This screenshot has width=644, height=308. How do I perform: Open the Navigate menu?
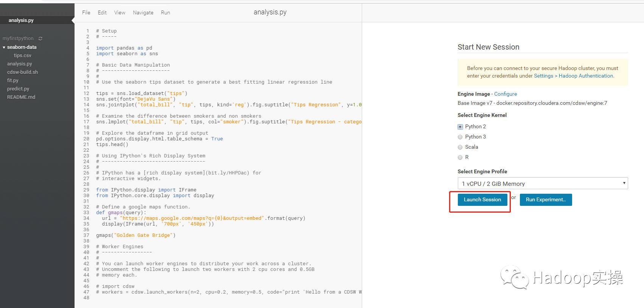click(143, 12)
